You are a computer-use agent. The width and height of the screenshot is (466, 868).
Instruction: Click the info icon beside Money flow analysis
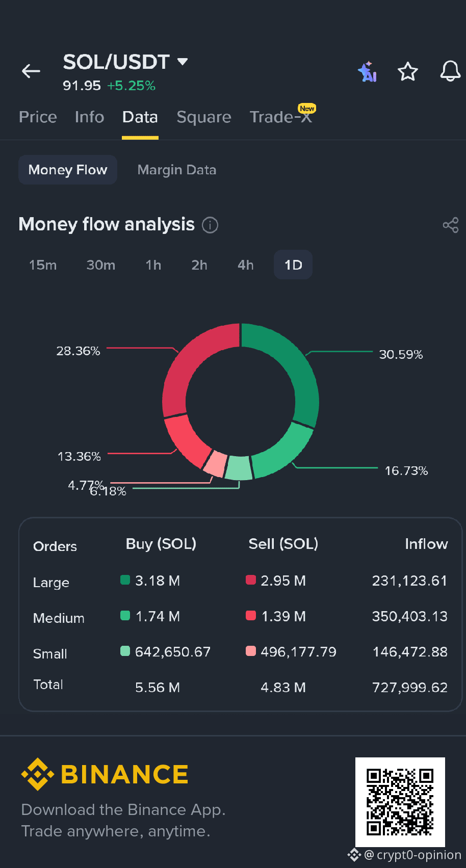click(210, 225)
